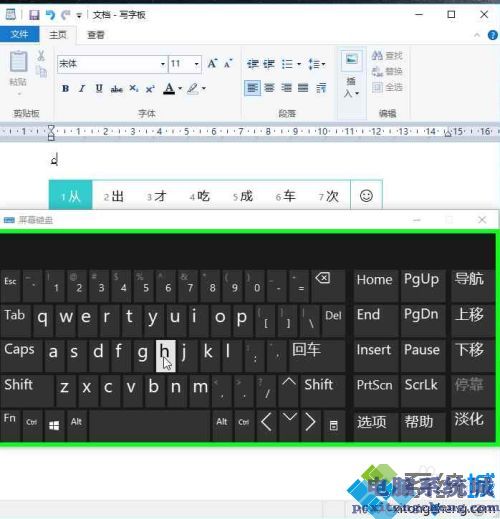Open the 文件 menu tab
This screenshot has width=500, height=519.
click(x=19, y=34)
